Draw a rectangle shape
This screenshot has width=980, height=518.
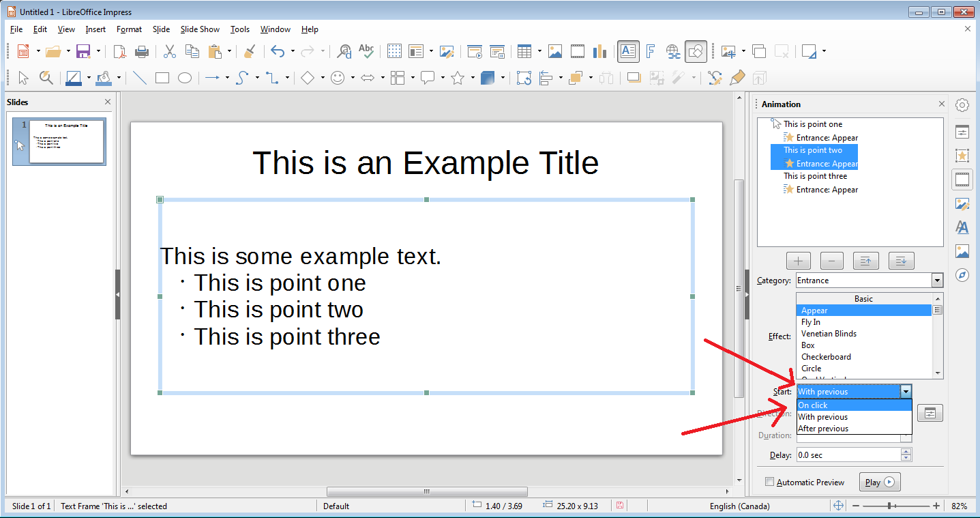pos(162,78)
